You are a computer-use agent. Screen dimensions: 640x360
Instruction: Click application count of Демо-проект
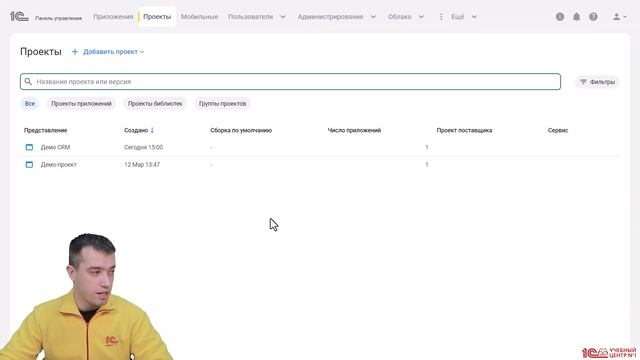[427, 164]
